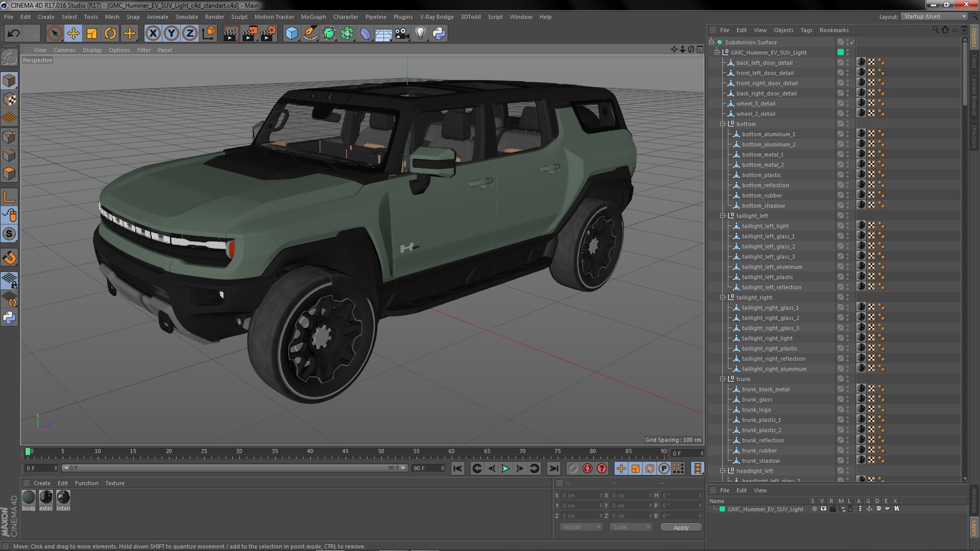Toggle Autokeying button
Viewport: 980px width, 551px height.
click(587, 468)
